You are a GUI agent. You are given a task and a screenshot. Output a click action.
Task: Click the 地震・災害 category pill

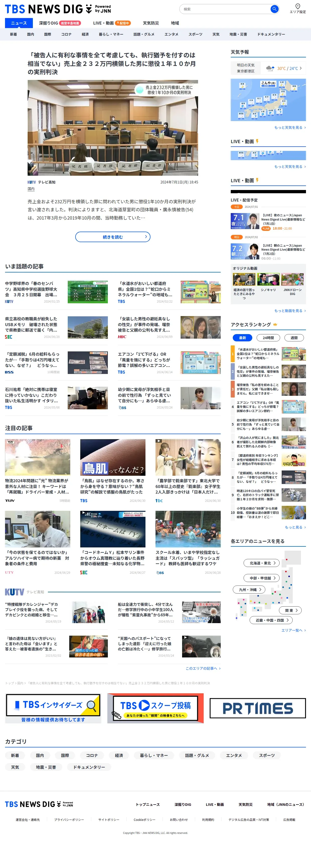pyautogui.click(x=46, y=767)
